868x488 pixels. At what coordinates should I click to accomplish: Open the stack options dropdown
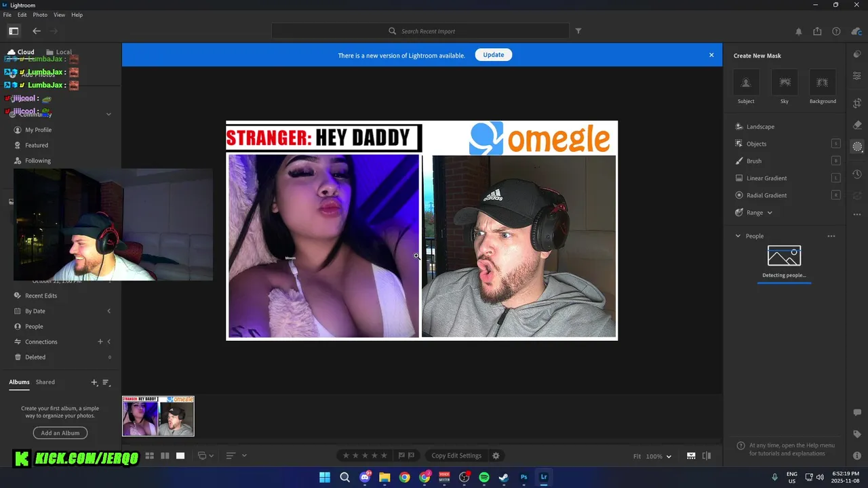(x=206, y=456)
